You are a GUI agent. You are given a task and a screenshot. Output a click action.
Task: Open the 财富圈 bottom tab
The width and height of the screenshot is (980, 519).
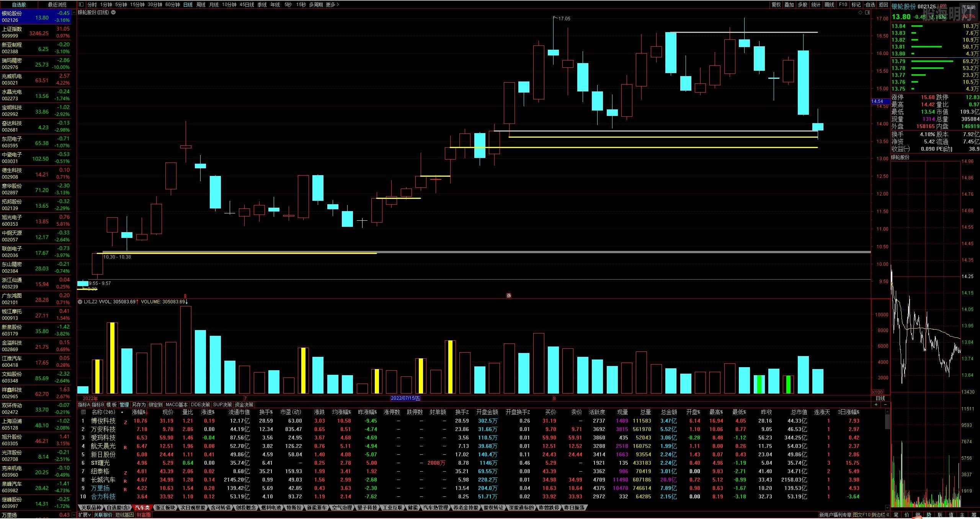tap(144, 515)
